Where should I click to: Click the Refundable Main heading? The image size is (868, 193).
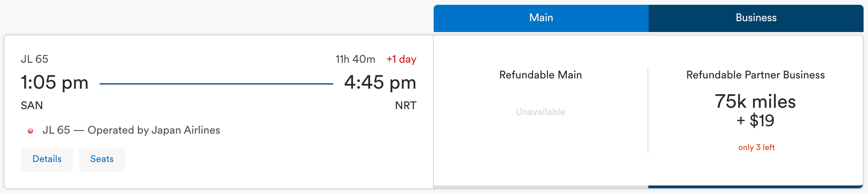pyautogui.click(x=540, y=75)
